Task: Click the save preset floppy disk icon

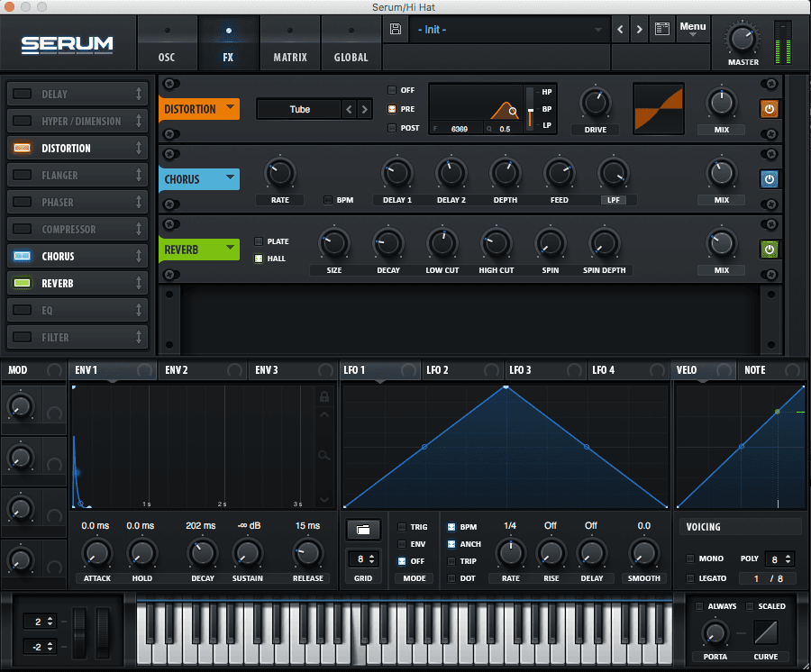Action: [396, 29]
